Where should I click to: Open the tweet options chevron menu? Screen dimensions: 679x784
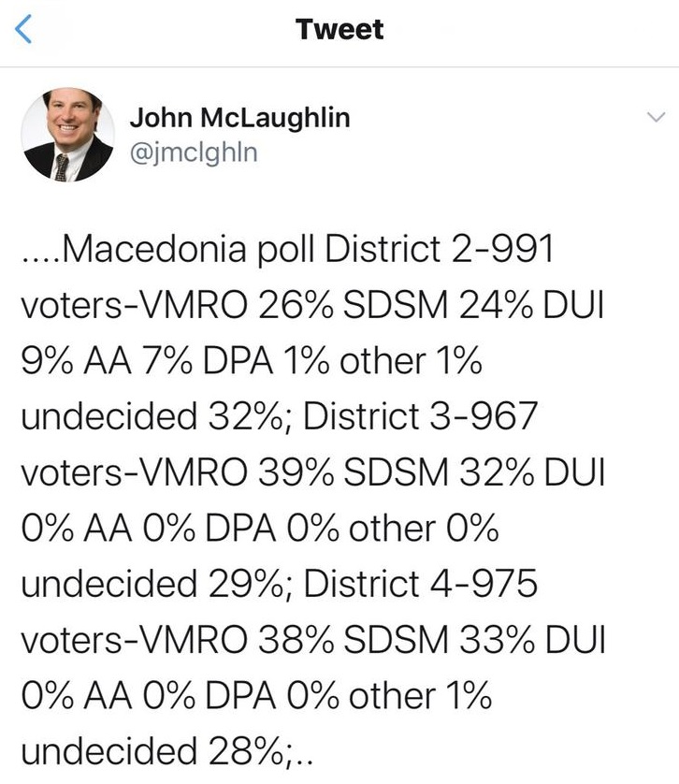point(656,117)
